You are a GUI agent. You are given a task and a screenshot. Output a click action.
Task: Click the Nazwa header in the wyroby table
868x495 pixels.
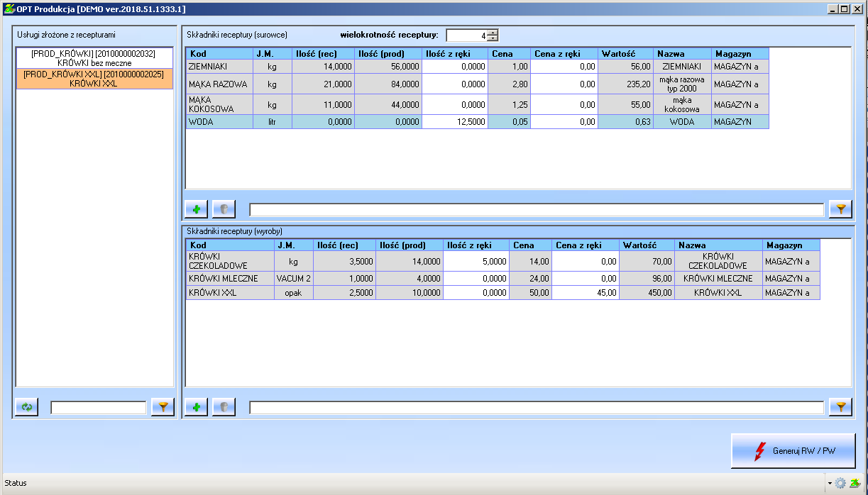coord(718,245)
